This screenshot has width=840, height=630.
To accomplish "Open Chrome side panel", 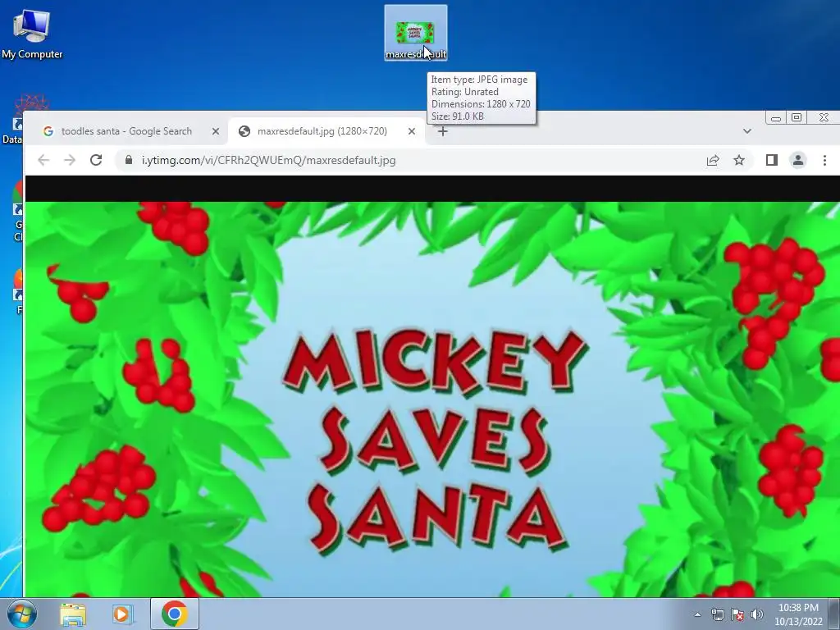I will coord(771,160).
